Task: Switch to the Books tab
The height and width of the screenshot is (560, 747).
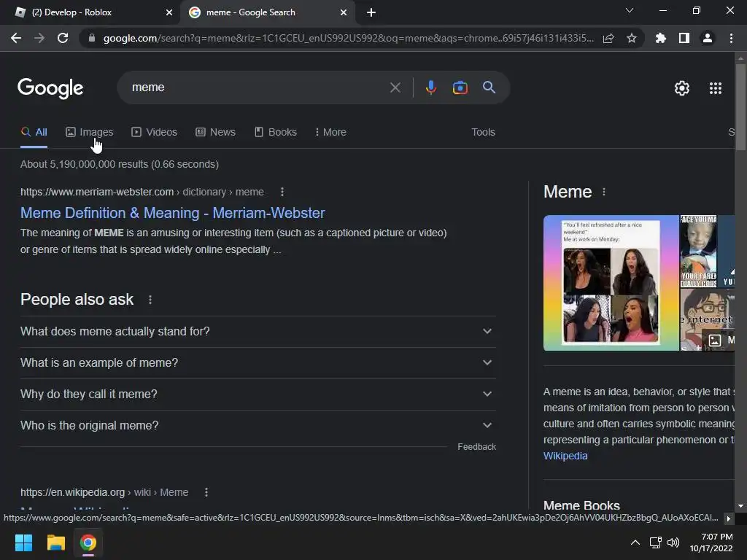Action: tap(275, 132)
